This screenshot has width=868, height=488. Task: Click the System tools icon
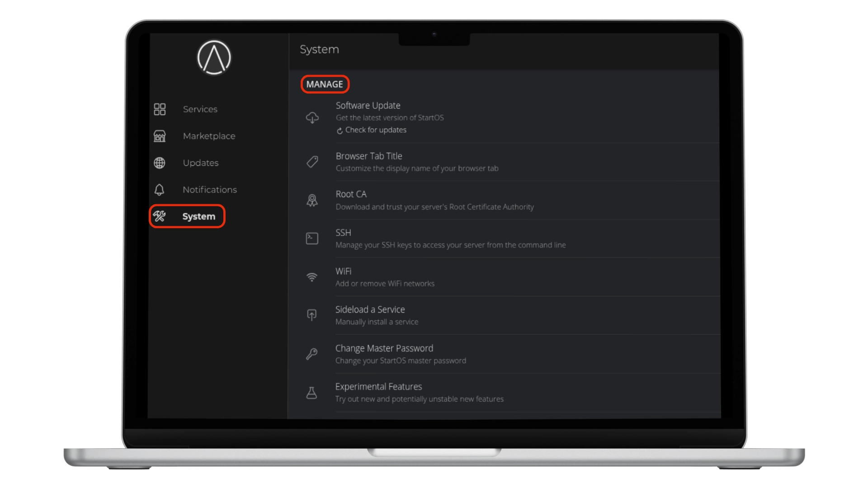coord(159,216)
